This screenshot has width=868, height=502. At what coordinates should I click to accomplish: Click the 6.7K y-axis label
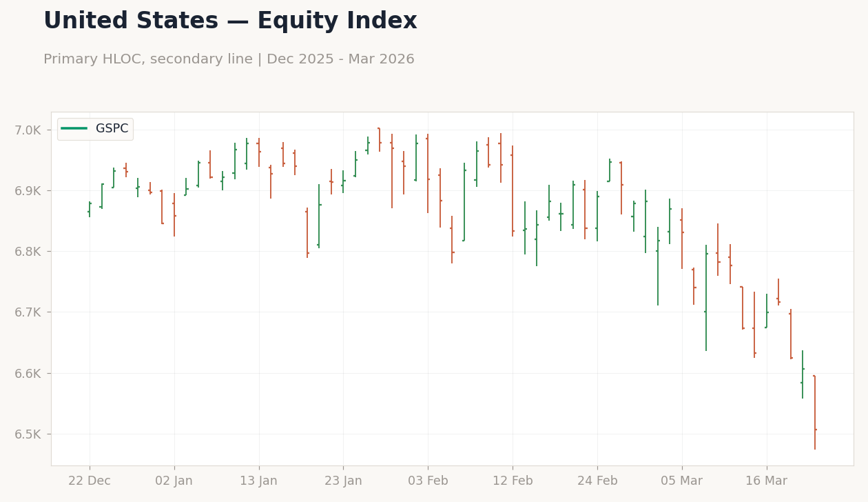(28, 312)
